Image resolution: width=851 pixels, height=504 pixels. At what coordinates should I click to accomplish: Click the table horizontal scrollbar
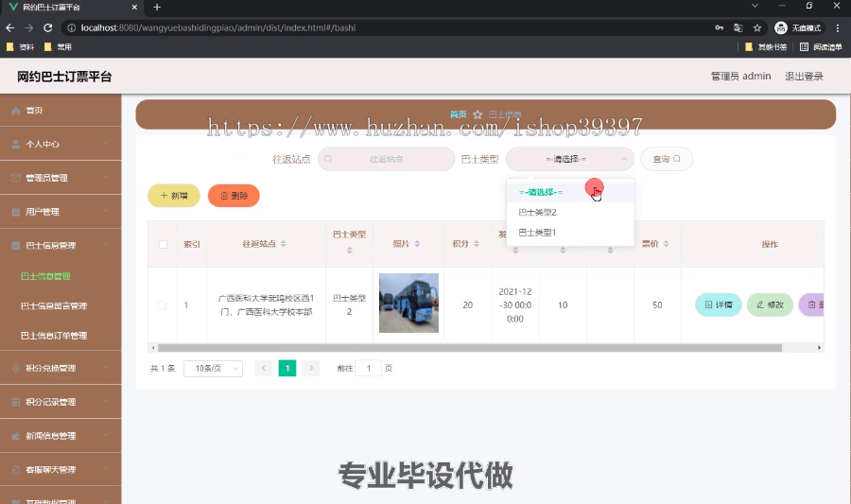pos(469,348)
